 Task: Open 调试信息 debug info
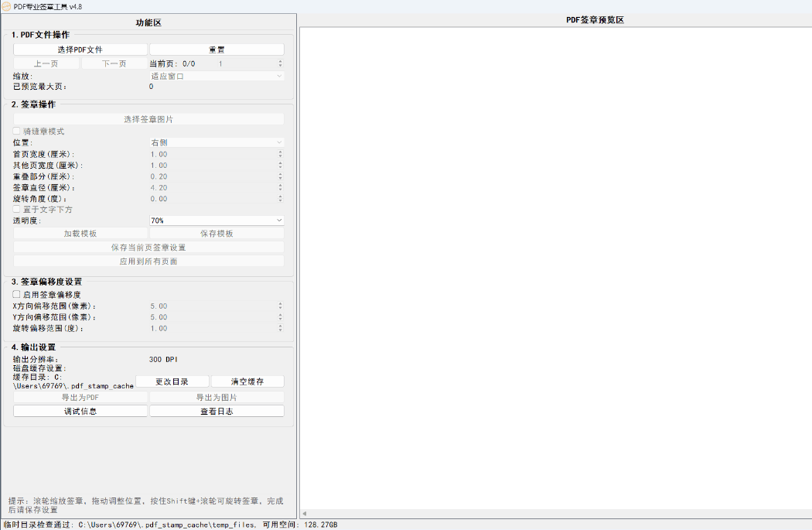click(x=80, y=412)
